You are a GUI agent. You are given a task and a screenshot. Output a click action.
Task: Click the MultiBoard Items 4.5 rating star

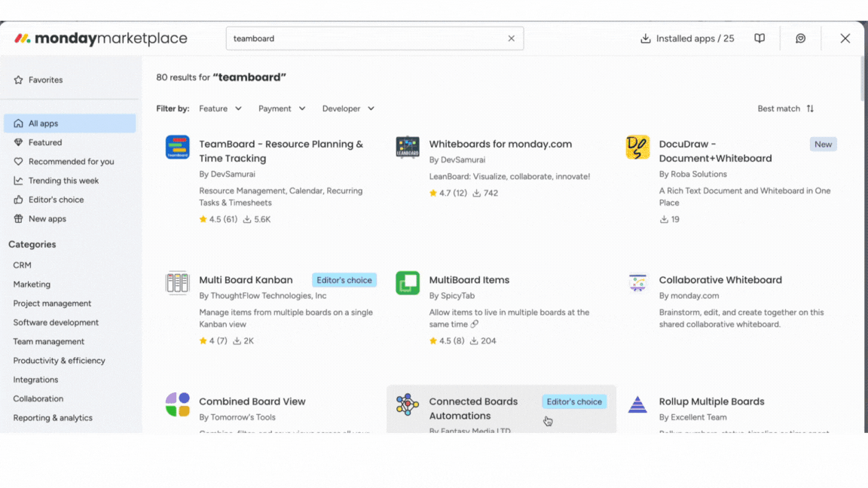(433, 341)
